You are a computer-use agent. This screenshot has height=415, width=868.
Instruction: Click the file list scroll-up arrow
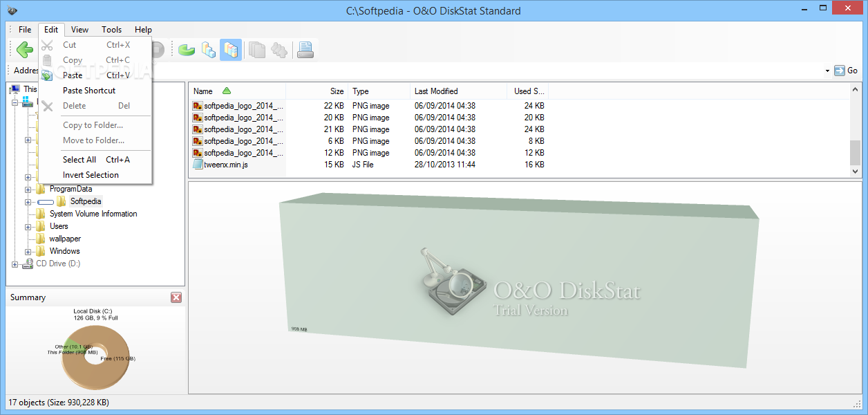(x=856, y=89)
